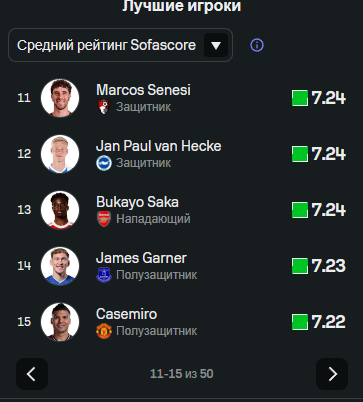Open Jan Paul van Hecke profile
Screen dimensions: 363x402
(159, 146)
